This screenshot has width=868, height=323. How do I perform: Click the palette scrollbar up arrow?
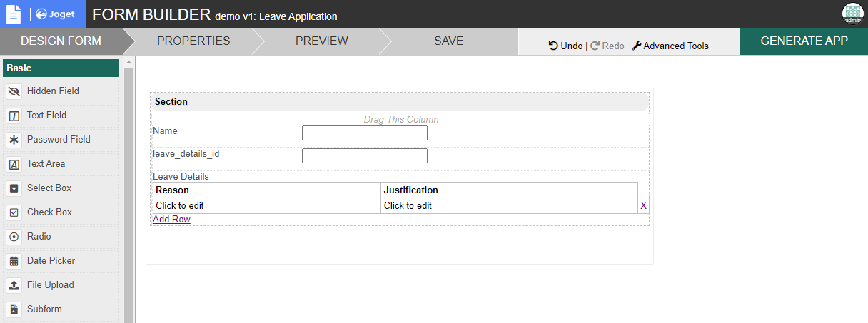129,63
